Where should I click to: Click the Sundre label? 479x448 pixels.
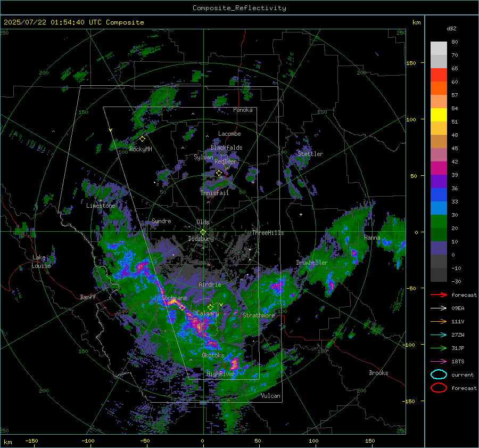pos(161,221)
